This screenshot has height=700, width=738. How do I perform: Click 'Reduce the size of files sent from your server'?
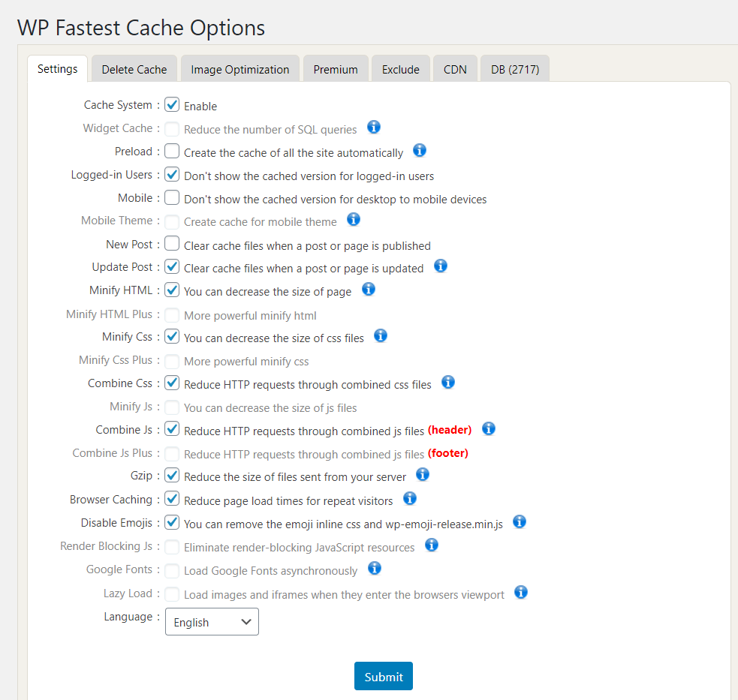(295, 477)
